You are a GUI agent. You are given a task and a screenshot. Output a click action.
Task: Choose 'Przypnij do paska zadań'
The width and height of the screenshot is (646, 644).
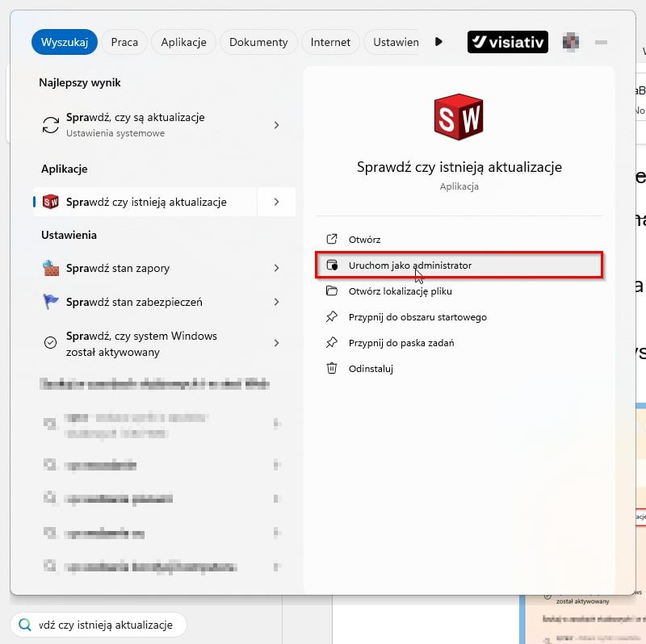[459, 343]
